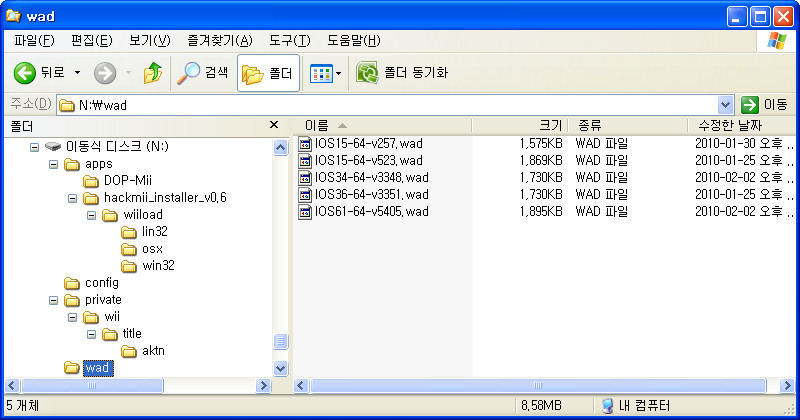Select the osx folder icon
Viewport: 800px width, 420px height.
coord(129,250)
